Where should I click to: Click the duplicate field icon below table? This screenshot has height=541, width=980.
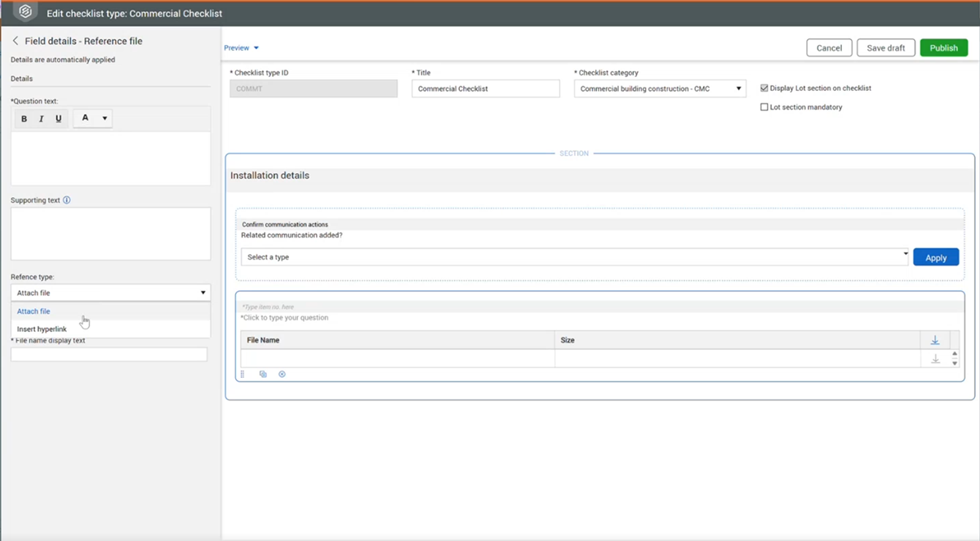pos(263,374)
